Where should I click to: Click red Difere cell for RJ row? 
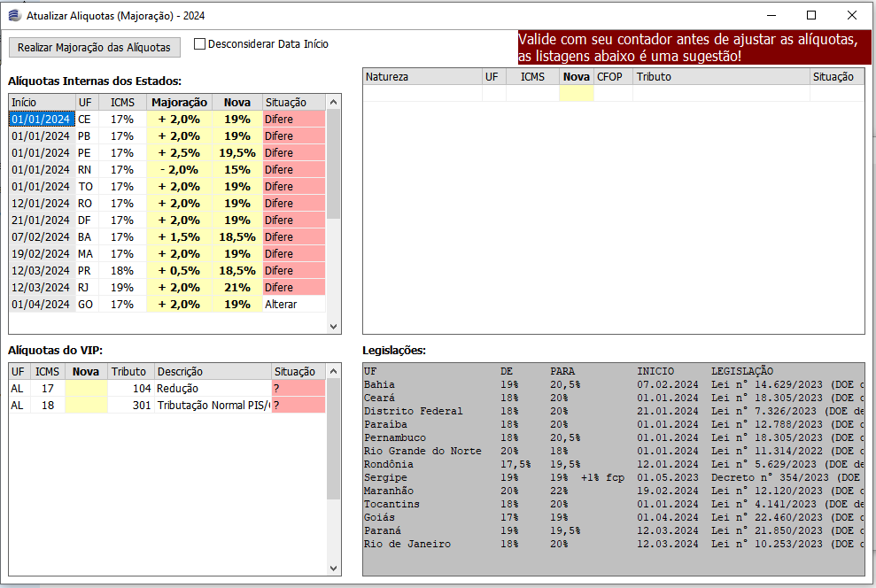[x=293, y=288]
